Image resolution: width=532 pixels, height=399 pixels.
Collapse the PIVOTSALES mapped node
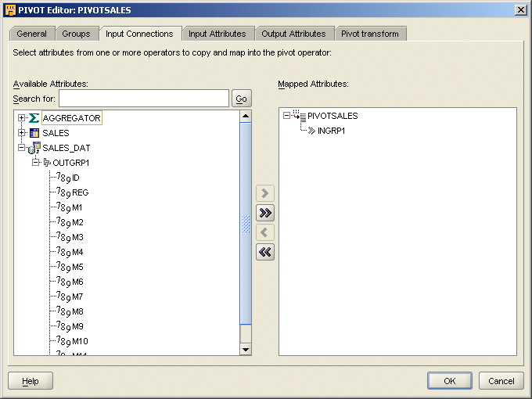(286, 116)
